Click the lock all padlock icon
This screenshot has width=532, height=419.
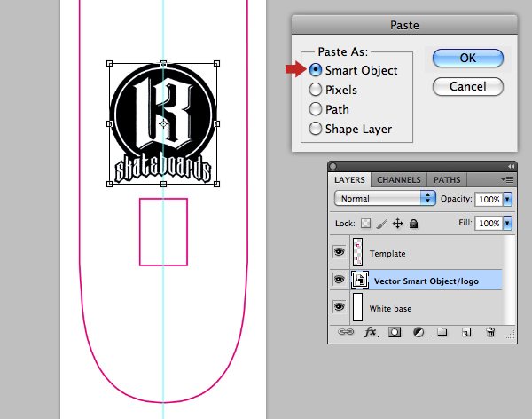[x=413, y=224]
